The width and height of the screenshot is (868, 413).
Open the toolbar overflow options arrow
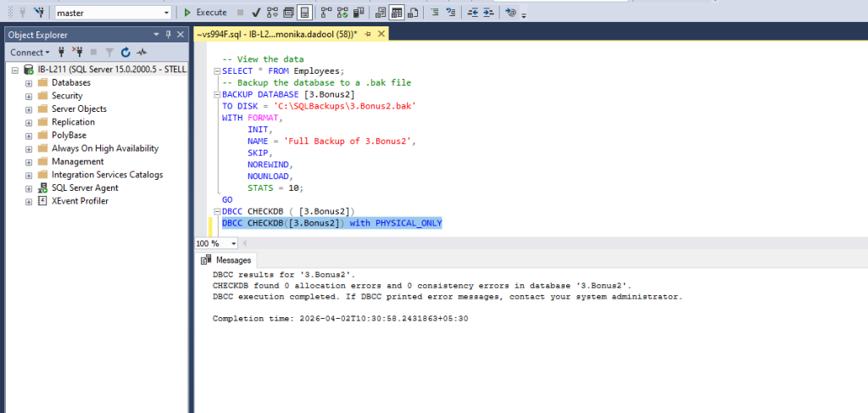pyautogui.click(x=524, y=15)
